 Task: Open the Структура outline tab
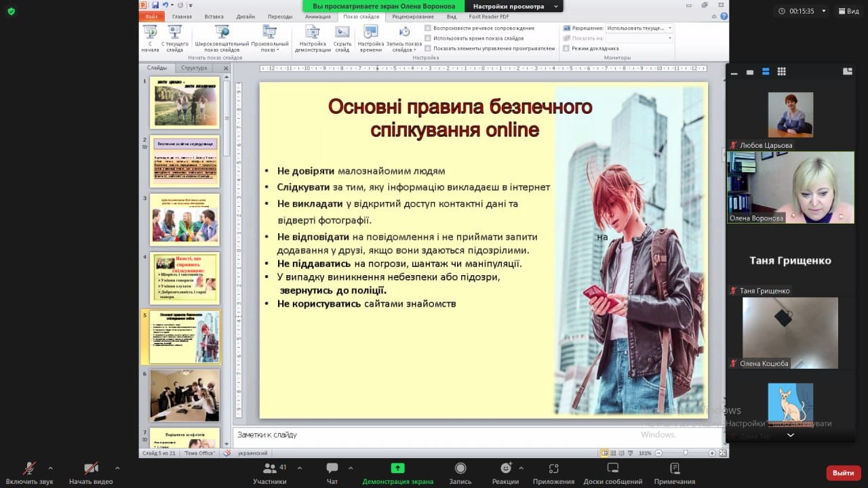tap(194, 68)
